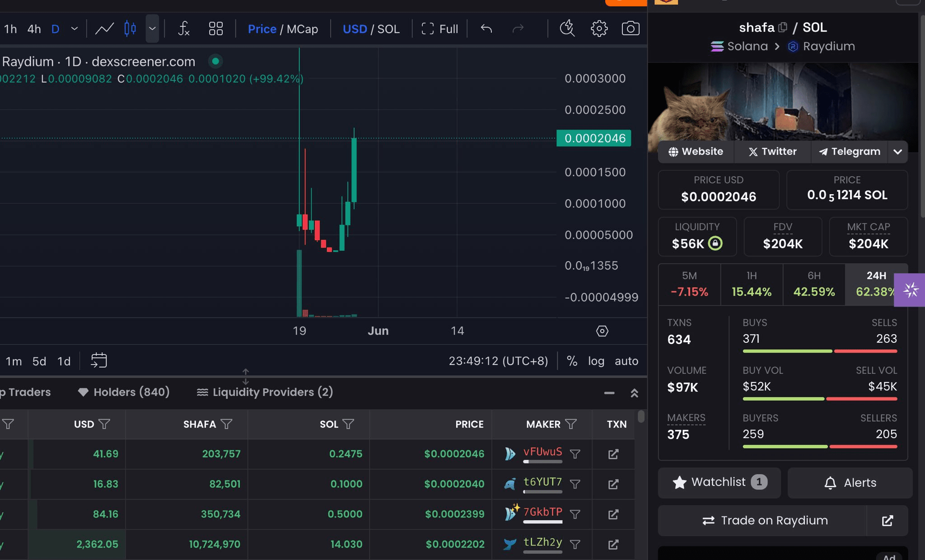Expand the timeframe interval dropdown chevron
925x560 pixels.
click(x=75, y=29)
